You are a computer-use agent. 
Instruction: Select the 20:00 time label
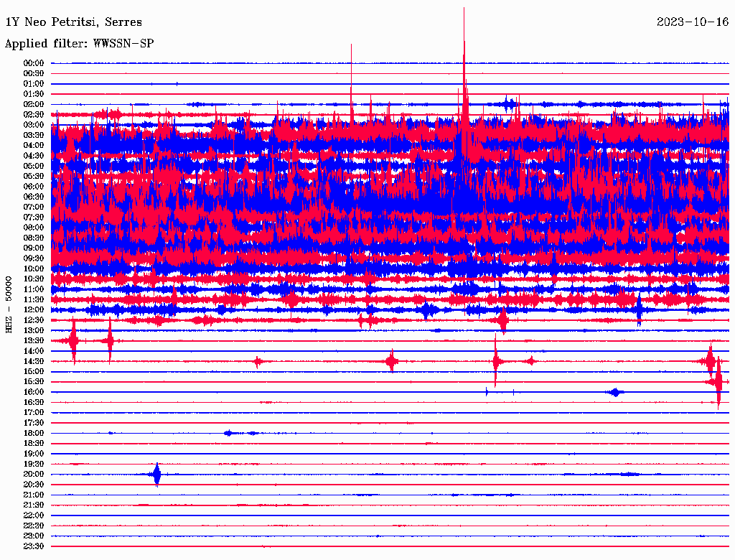click(34, 474)
